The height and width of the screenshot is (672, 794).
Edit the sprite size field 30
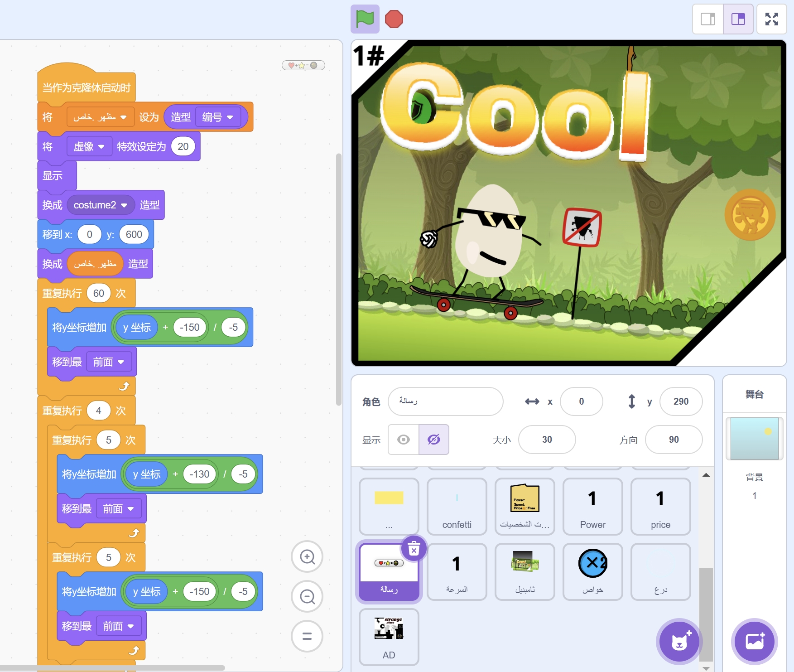pyautogui.click(x=547, y=440)
